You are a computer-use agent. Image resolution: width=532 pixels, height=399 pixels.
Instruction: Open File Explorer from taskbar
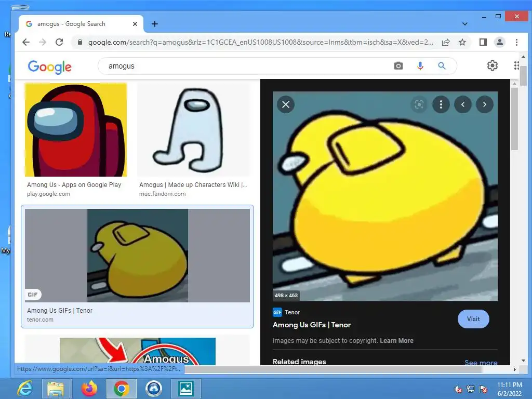[57, 389]
